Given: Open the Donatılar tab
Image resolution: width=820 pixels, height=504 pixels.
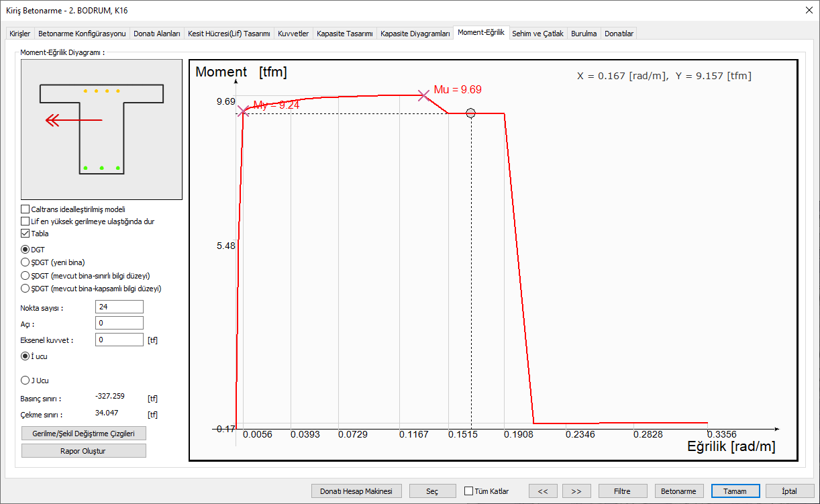Looking at the screenshot, I should tap(619, 34).
